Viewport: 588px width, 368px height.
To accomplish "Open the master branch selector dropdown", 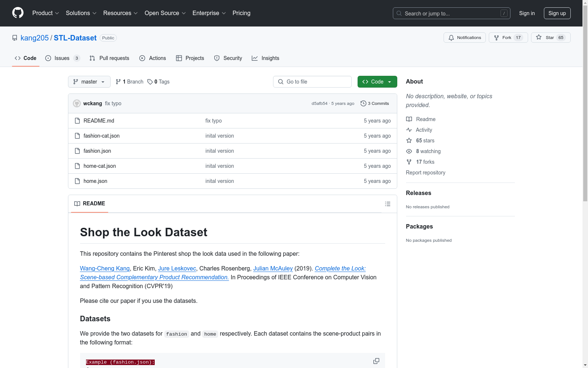I will 89,82.
